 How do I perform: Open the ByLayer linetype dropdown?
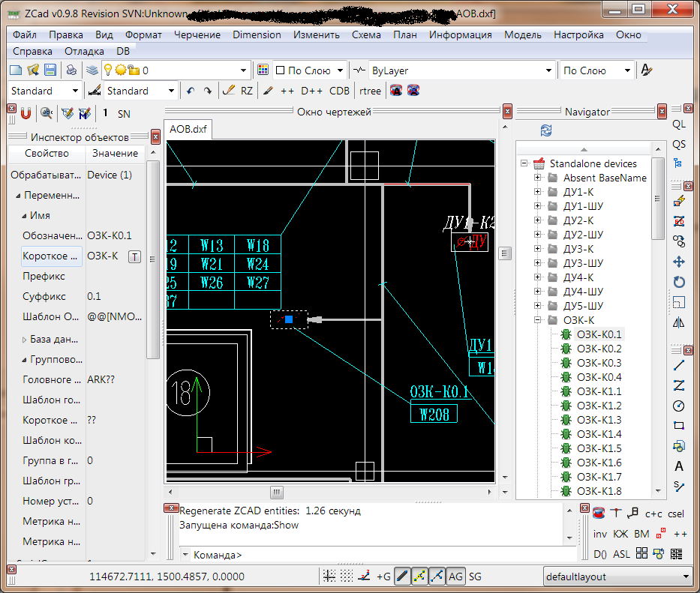point(548,70)
